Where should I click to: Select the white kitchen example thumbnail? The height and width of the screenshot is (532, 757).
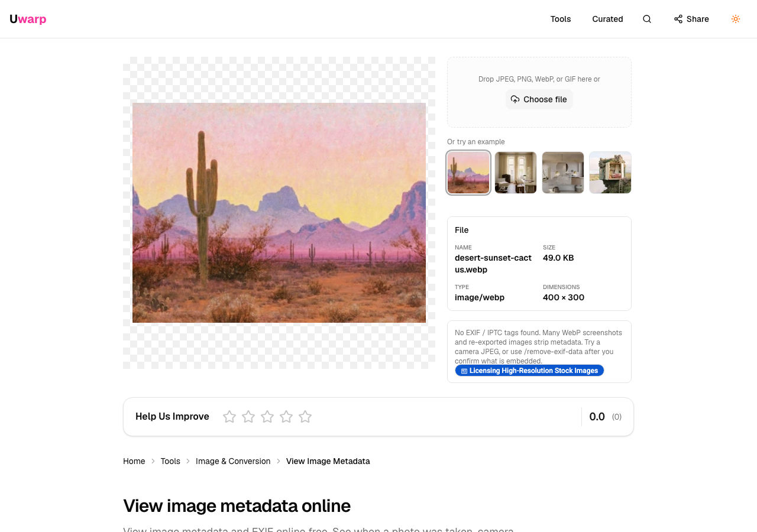(563, 173)
